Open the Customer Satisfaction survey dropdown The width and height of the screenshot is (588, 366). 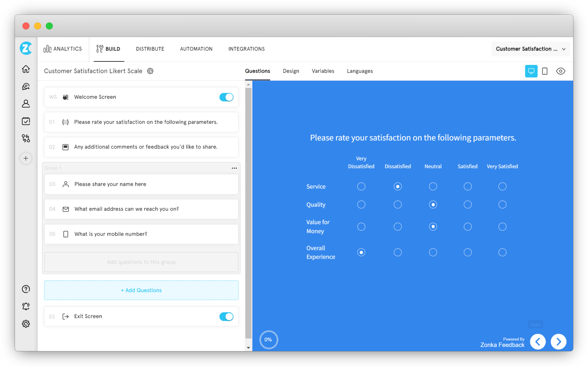click(x=530, y=49)
